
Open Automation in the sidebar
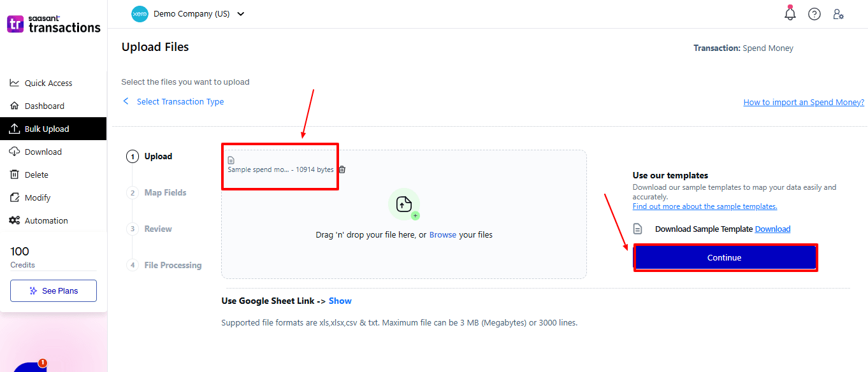46,220
